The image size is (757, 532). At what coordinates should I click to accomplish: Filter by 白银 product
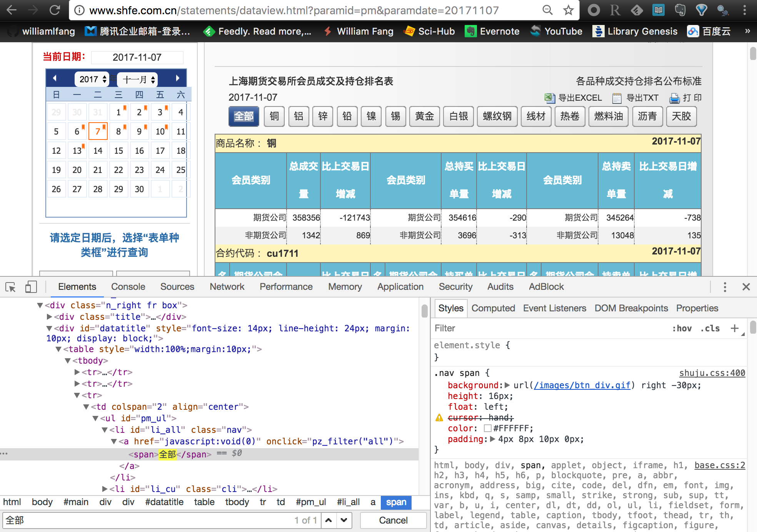[458, 116]
